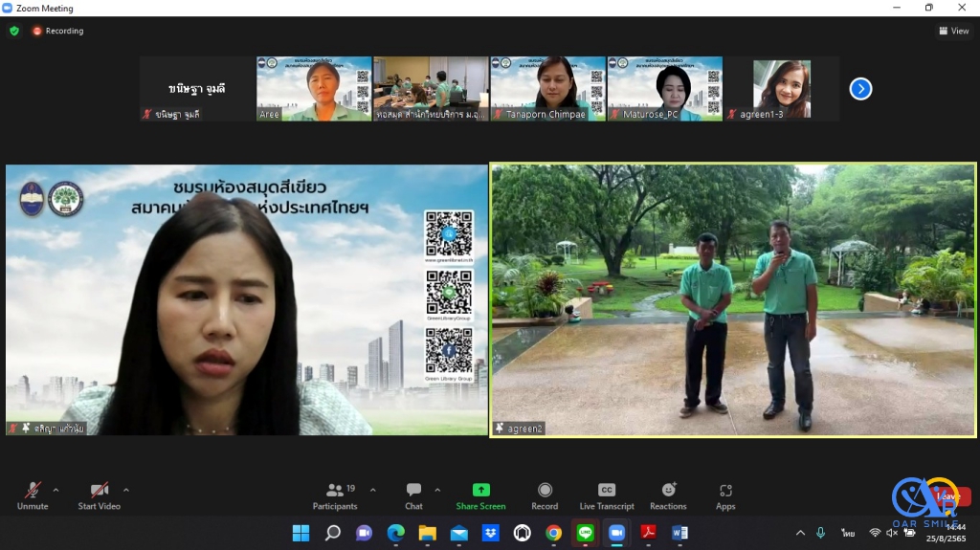The width and height of the screenshot is (980, 550).
Task: Expand the arrow next to Participants
Action: [372, 490]
